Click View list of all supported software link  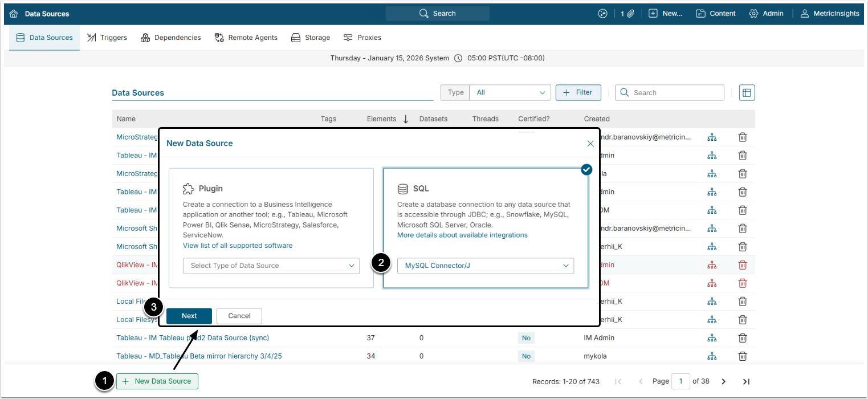[x=238, y=246]
